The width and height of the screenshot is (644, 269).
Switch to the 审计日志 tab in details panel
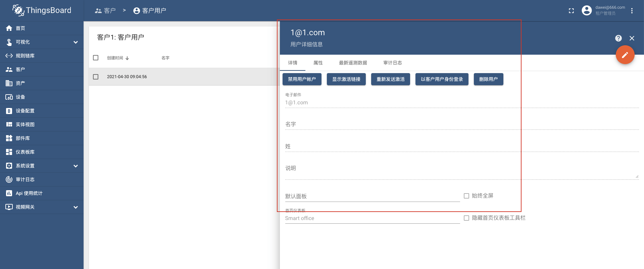tap(393, 63)
